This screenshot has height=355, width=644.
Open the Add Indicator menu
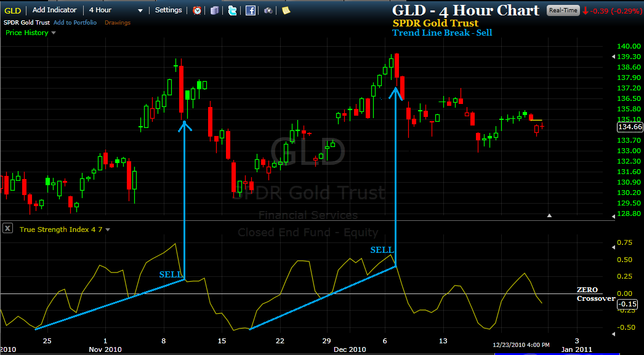[x=55, y=10]
